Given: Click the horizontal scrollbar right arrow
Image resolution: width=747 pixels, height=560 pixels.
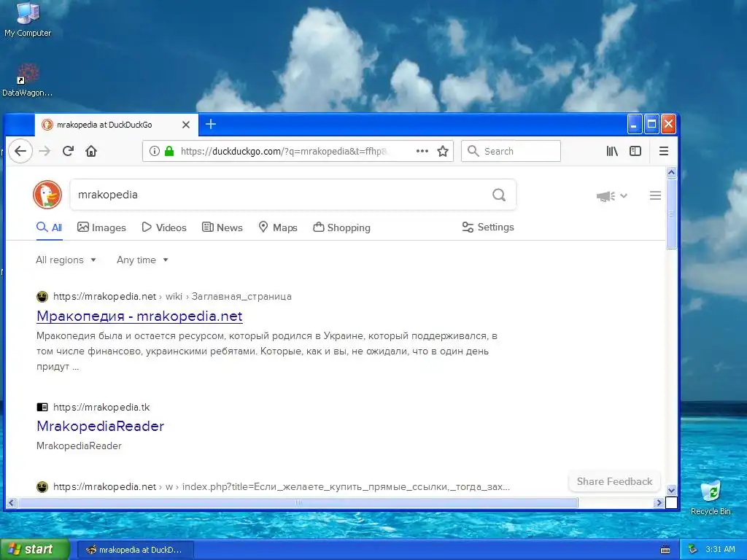Looking at the screenshot, I should (x=659, y=502).
